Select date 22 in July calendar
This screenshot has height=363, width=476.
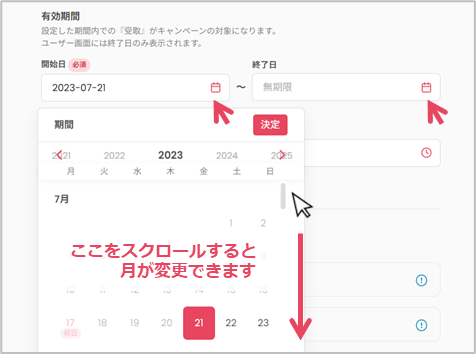click(231, 323)
